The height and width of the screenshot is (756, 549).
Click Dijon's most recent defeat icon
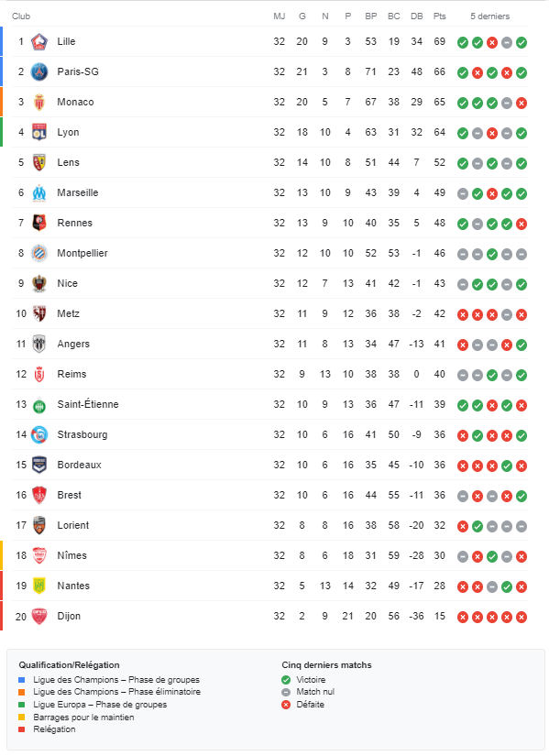tap(521, 617)
